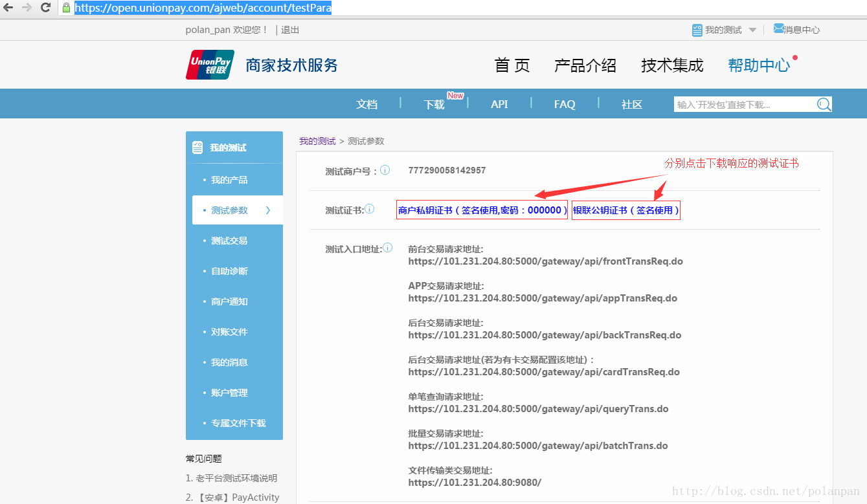Expand the 我的测试 dropdown arrow in top bar
The image size is (867, 504).
coord(752,30)
